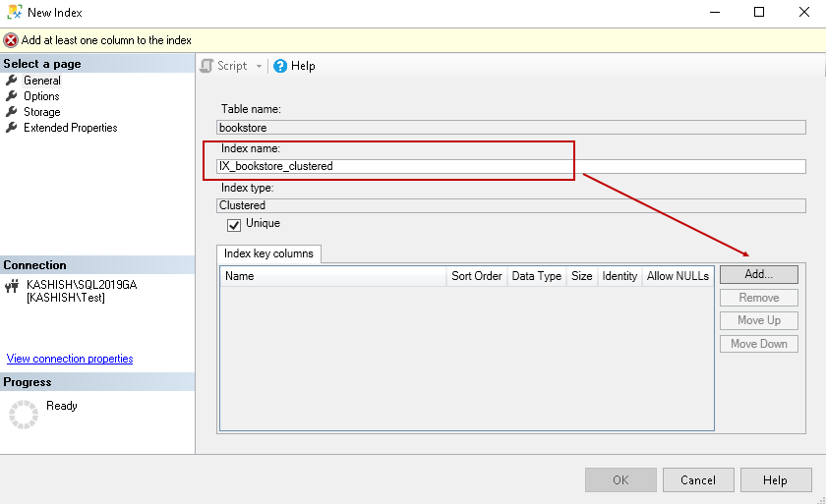Click the Remove button

[x=758, y=298]
